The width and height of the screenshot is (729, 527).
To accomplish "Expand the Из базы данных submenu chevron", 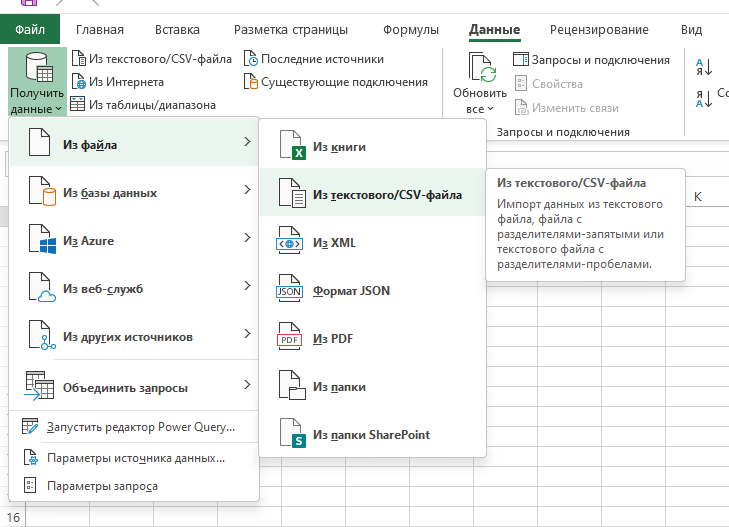I will tap(247, 190).
